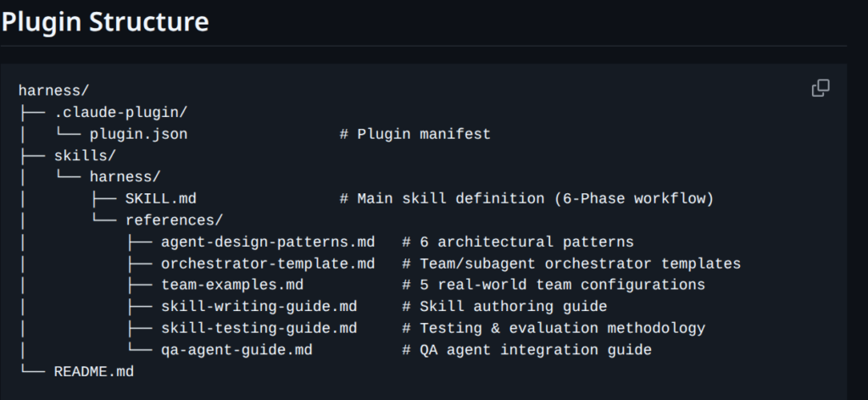Click '# Team/subagent orchestrator templates' comment
This screenshot has width=868, height=400.
(571, 264)
